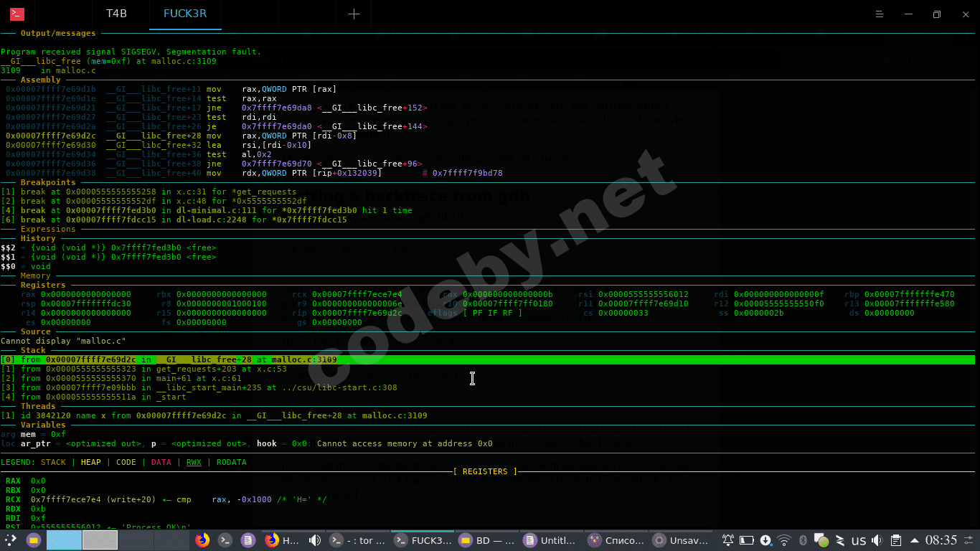
Task: Select the FUCK3R tab
Action: tap(185, 14)
